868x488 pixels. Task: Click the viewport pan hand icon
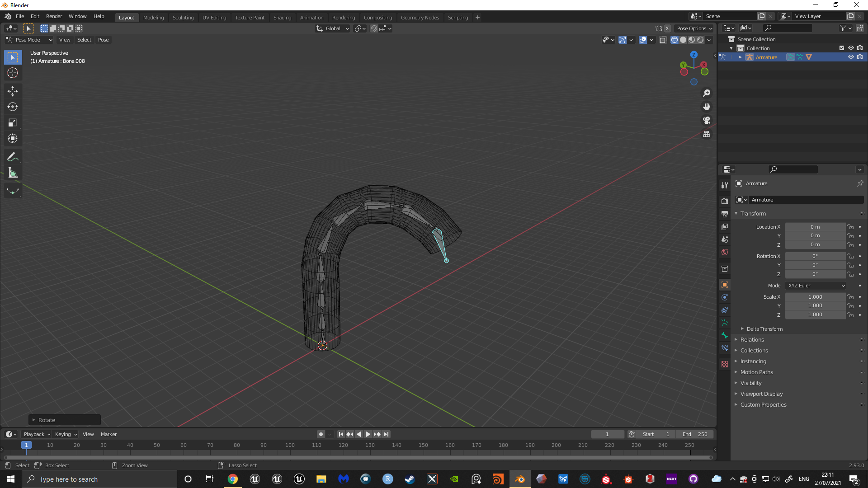click(707, 107)
